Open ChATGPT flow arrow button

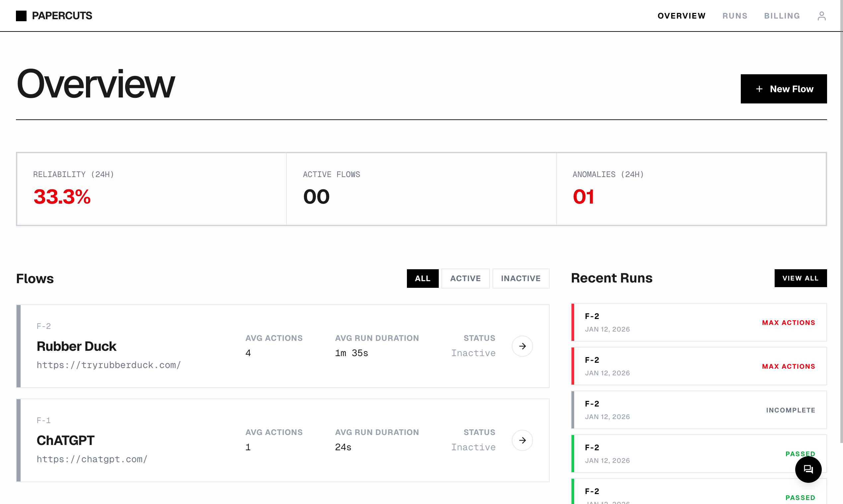pyautogui.click(x=522, y=440)
